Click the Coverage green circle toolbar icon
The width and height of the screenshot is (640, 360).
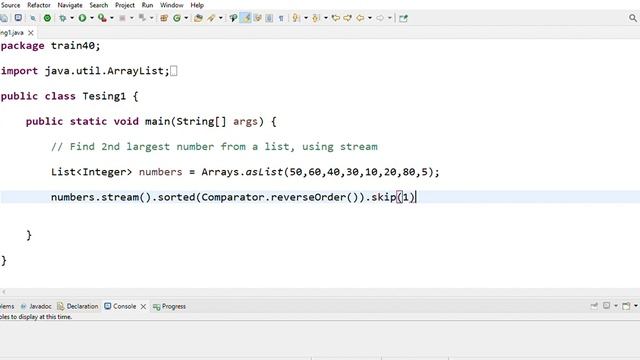47,18
